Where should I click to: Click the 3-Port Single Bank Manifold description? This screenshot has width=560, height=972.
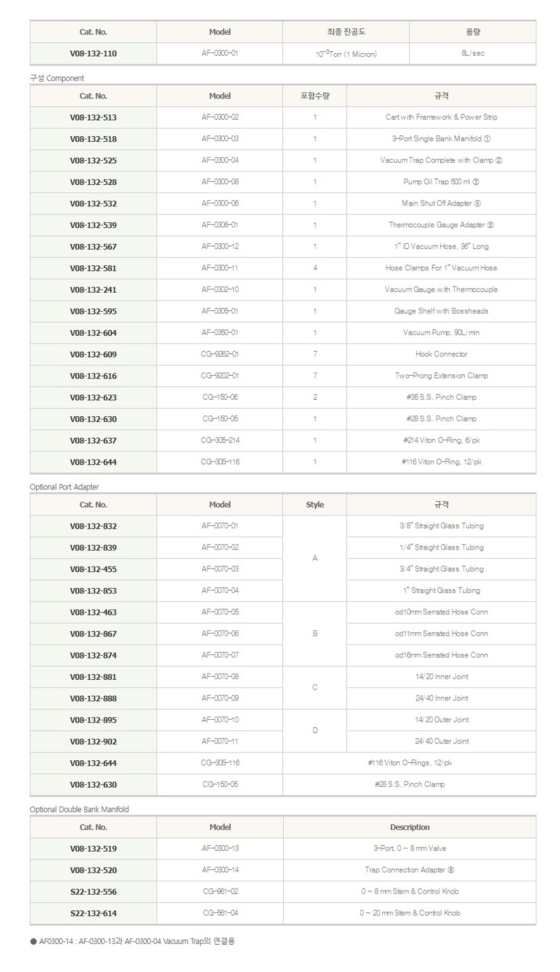click(x=441, y=139)
